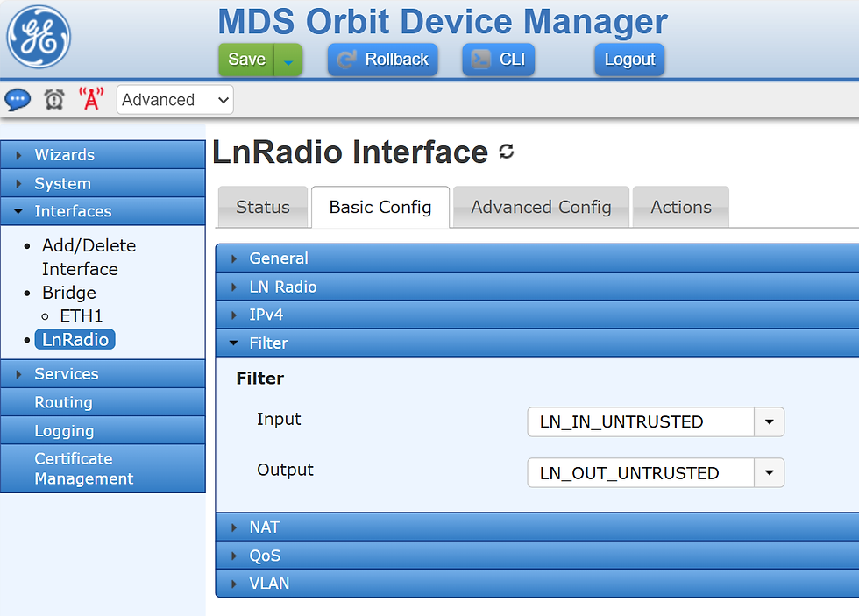Expand the General section

coord(537,258)
